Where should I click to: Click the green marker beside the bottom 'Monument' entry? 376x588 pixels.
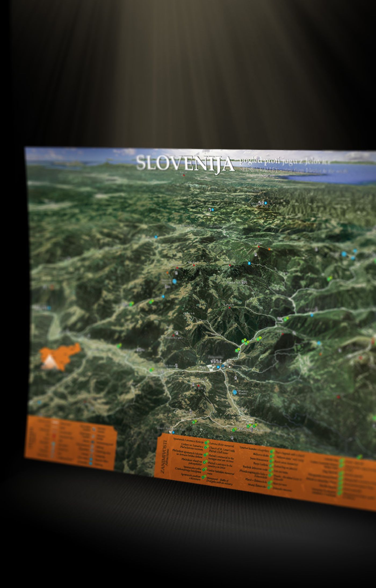click(x=204, y=477)
